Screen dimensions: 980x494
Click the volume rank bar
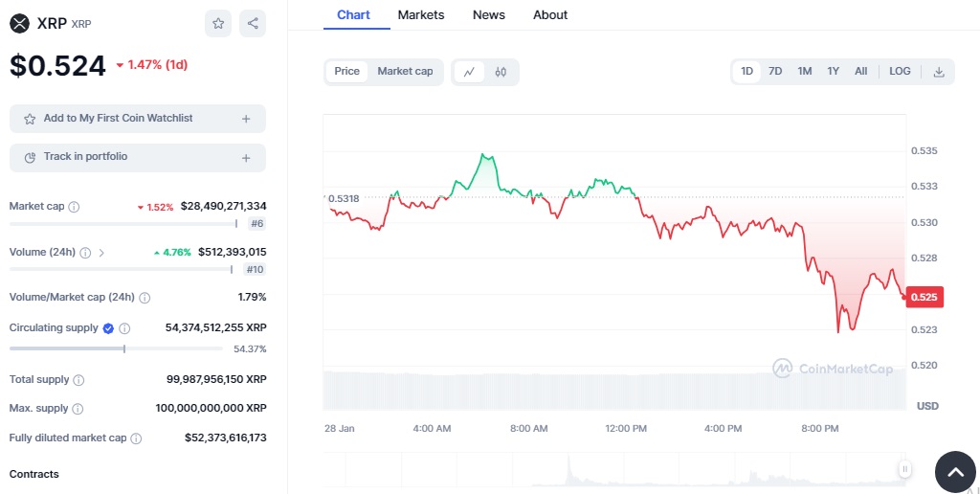[121, 270]
